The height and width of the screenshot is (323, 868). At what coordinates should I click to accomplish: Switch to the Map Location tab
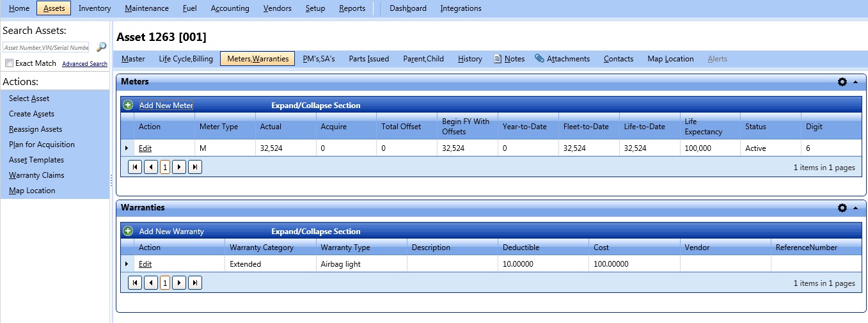[670, 59]
